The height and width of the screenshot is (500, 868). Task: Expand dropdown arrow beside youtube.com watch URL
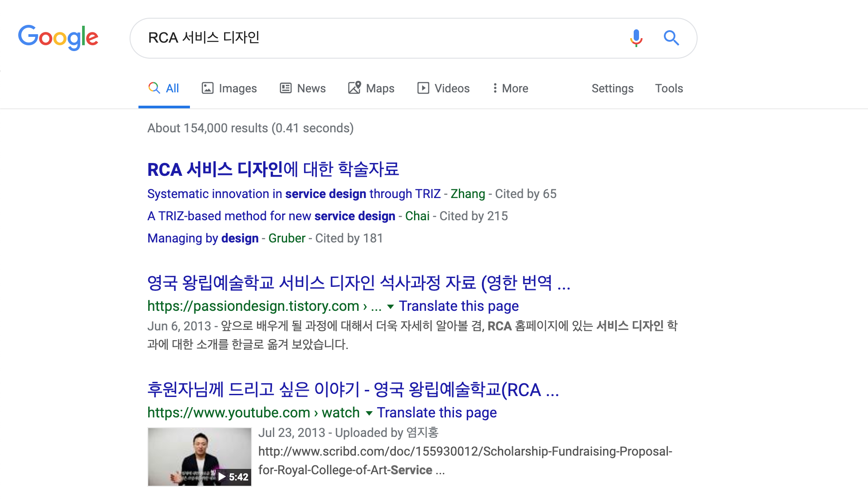point(369,413)
